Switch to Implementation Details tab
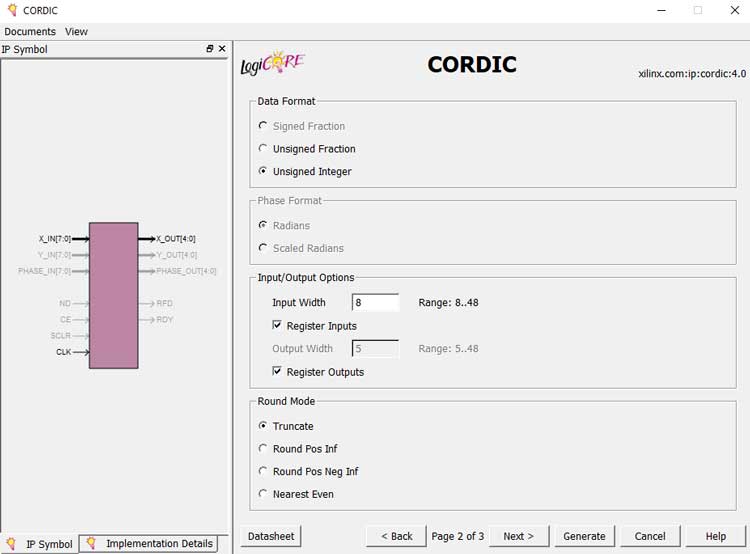 tap(149, 543)
